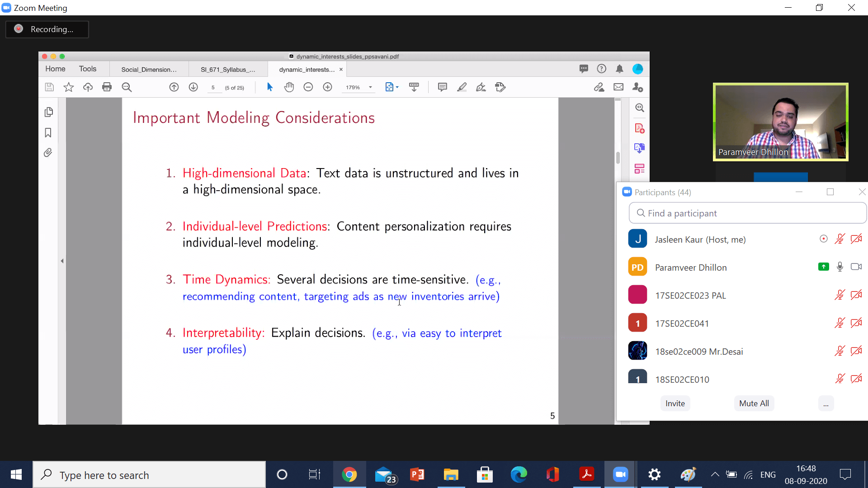868x488 pixels.
Task: Unmute participant 17SE02CE023 PAL
Action: pos(840,295)
